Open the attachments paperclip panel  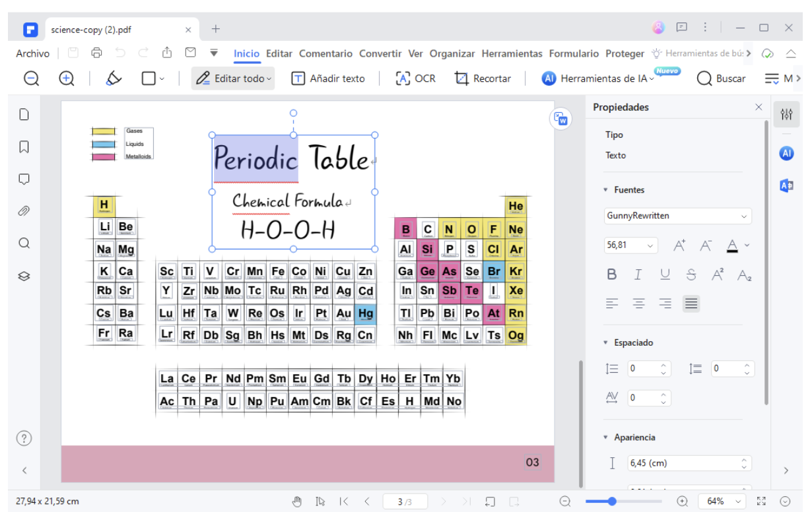click(24, 211)
